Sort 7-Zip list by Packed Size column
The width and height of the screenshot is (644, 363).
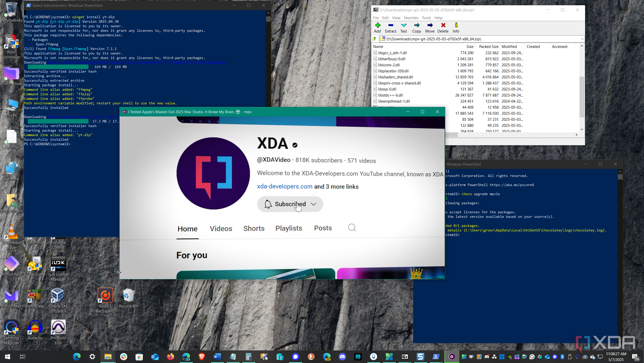point(487,46)
